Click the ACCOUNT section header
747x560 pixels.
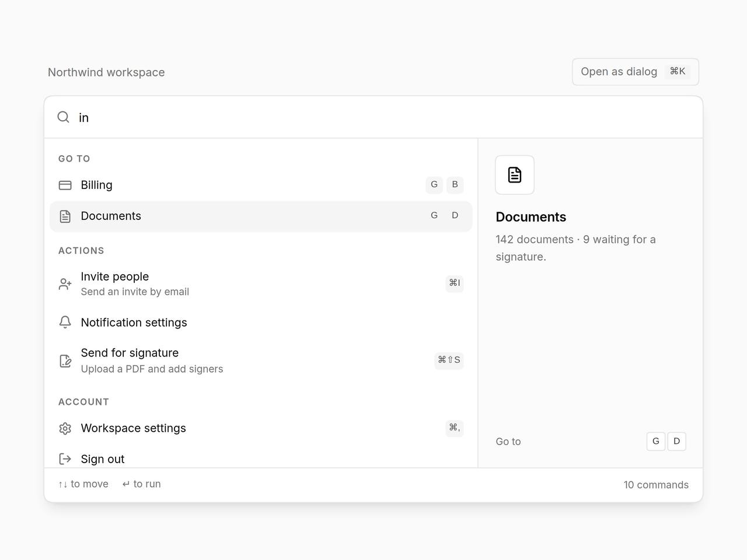(x=83, y=402)
